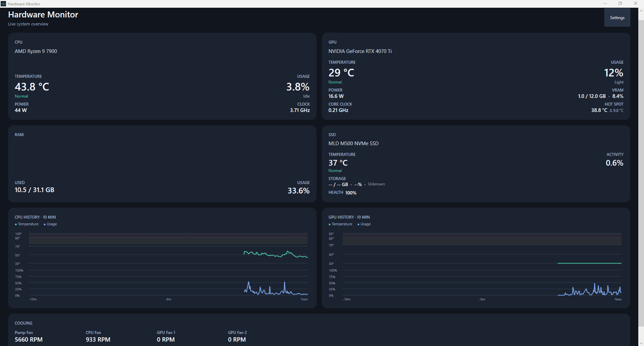Select the GPU power reading 16.6 W
The image size is (644, 346).
[x=336, y=96]
